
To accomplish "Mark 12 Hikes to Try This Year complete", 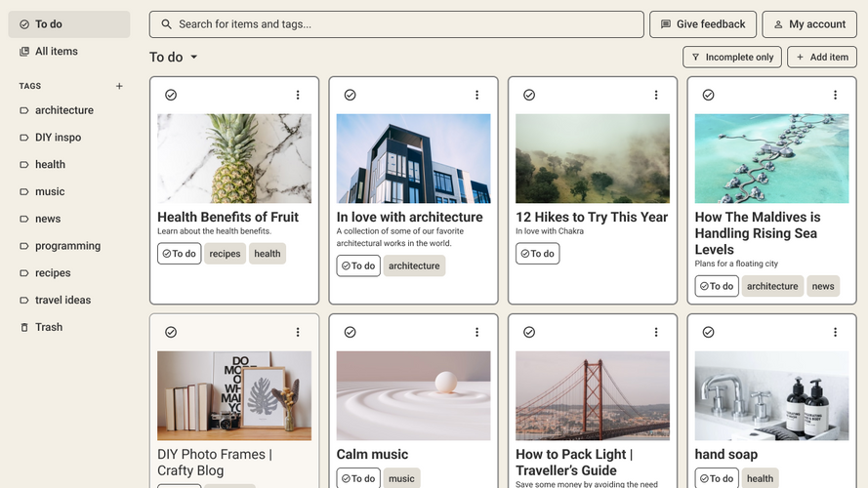I will click(529, 96).
